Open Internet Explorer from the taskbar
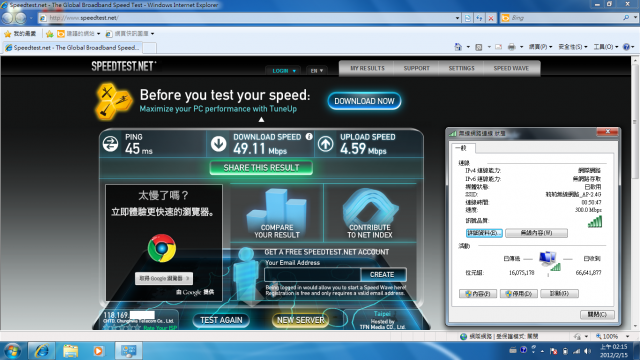 41,351
